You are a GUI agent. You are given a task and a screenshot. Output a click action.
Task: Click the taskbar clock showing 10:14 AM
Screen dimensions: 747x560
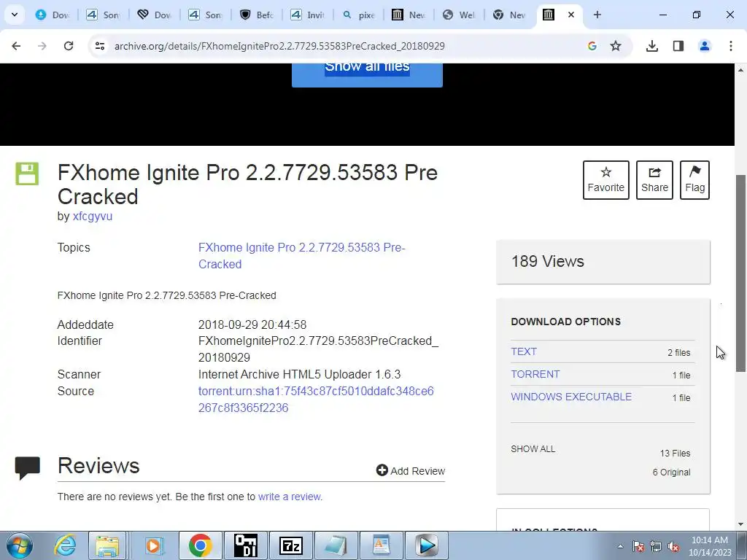(x=709, y=546)
